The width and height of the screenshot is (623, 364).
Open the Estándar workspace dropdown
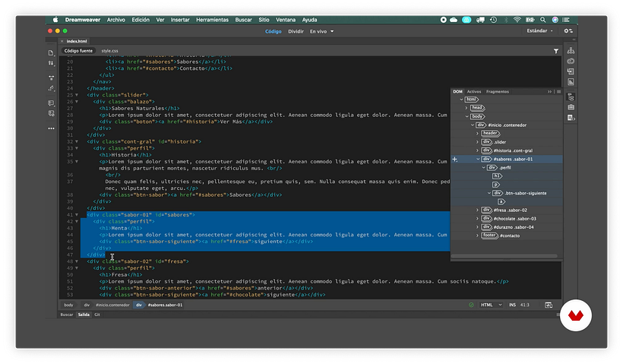coord(539,30)
